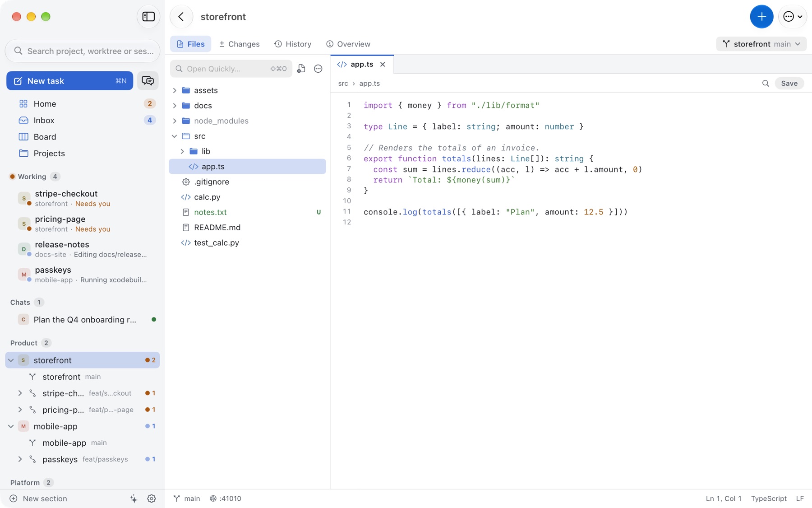Open calc.py in the file tree
The width and height of the screenshot is (812, 508).
tap(247, 197)
